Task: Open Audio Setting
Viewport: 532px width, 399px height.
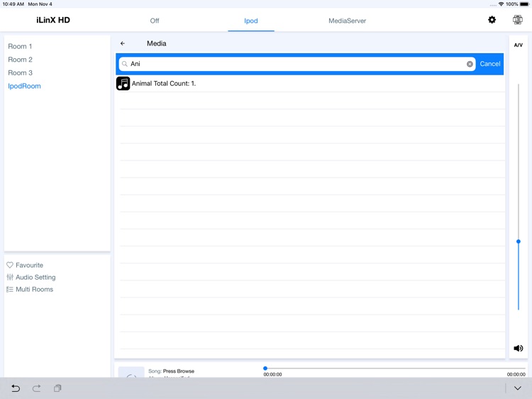Action: tap(35, 277)
